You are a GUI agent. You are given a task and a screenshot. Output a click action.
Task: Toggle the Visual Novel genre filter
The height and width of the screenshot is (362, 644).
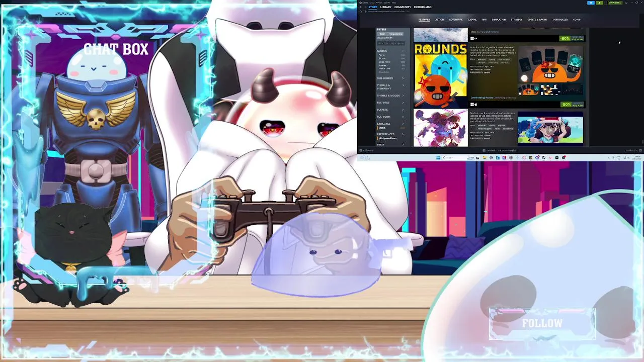pyautogui.click(x=384, y=62)
